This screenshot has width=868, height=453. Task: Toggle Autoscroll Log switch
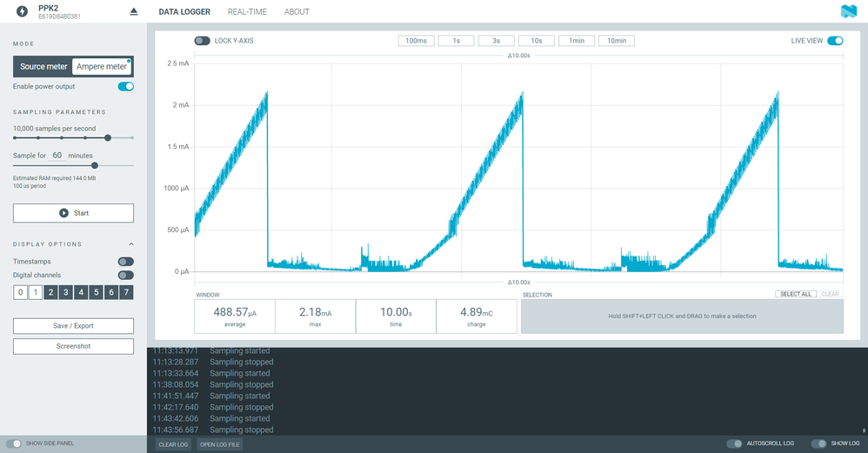click(735, 443)
